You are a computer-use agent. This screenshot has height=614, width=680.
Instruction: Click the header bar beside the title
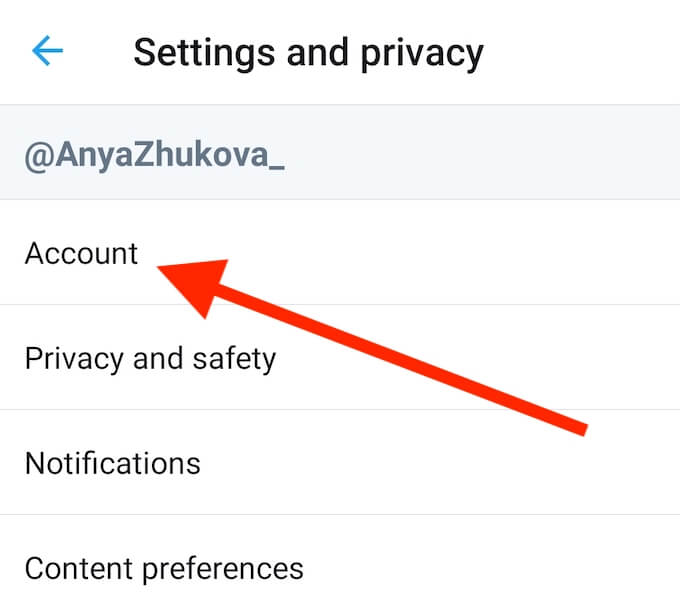[580, 52]
